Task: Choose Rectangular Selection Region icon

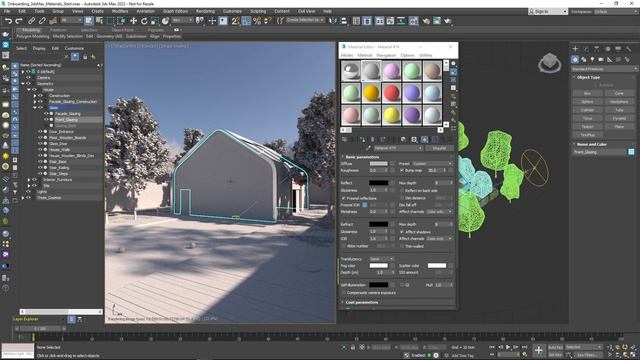Action: pos(111,20)
